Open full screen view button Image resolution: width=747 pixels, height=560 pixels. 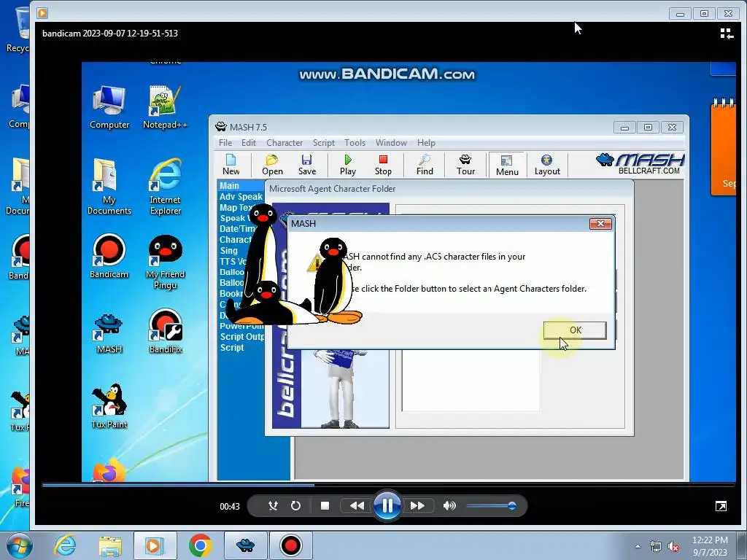tap(721, 506)
